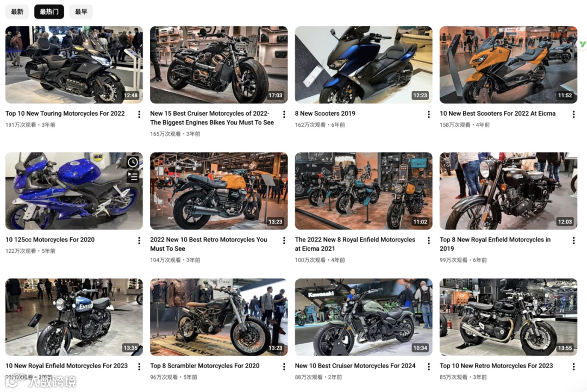Screen dimensions: 587x392
Task: Open three-dot menu for Top 8 Scrambler Motorcycles
Action: click(284, 366)
